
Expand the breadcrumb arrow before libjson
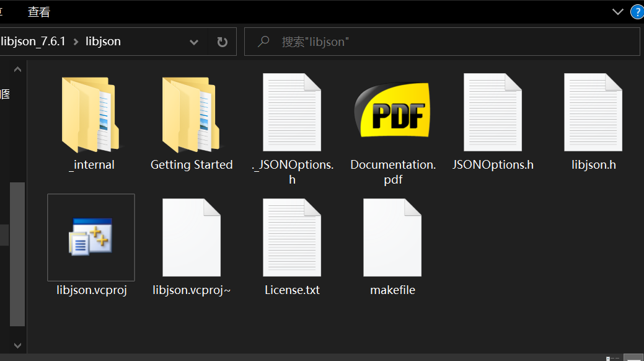pyautogui.click(x=76, y=42)
